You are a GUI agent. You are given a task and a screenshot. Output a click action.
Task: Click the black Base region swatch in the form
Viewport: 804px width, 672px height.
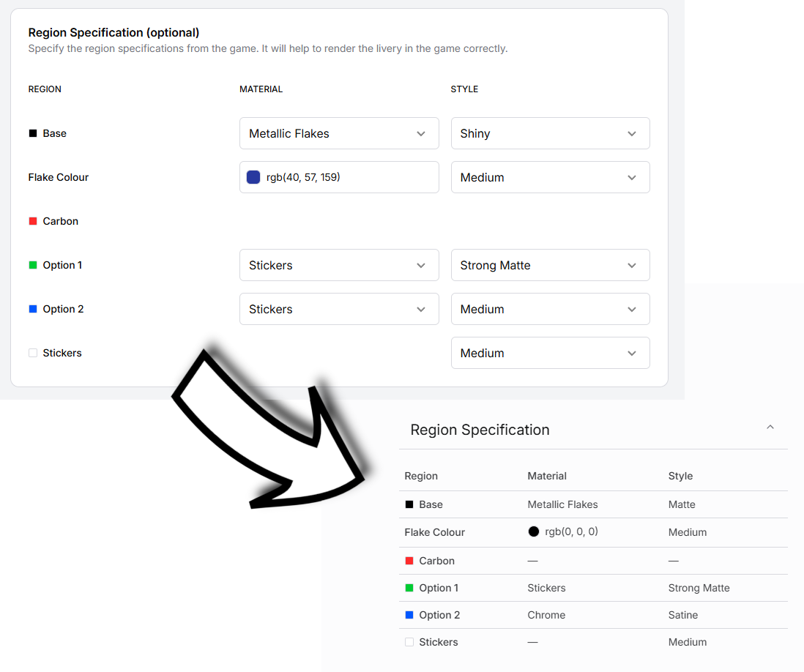pos(33,133)
